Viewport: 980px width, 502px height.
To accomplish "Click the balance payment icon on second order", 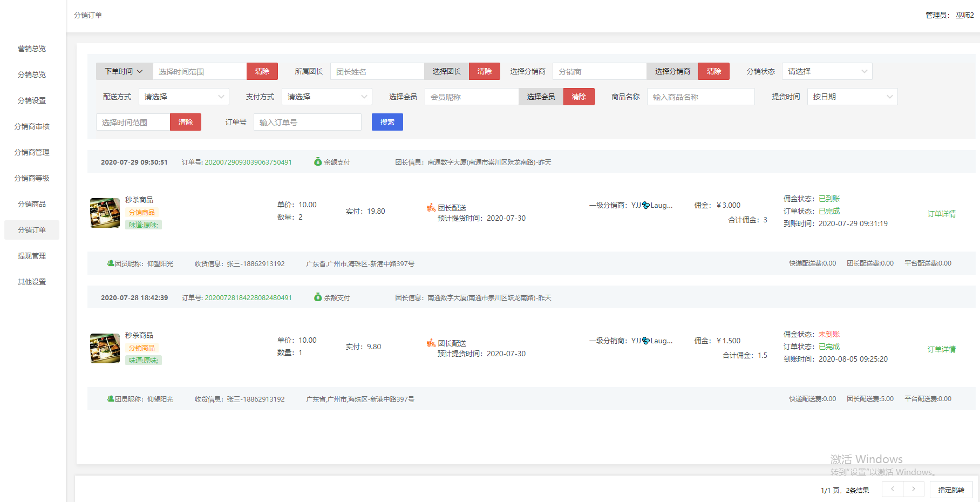I will [x=318, y=297].
